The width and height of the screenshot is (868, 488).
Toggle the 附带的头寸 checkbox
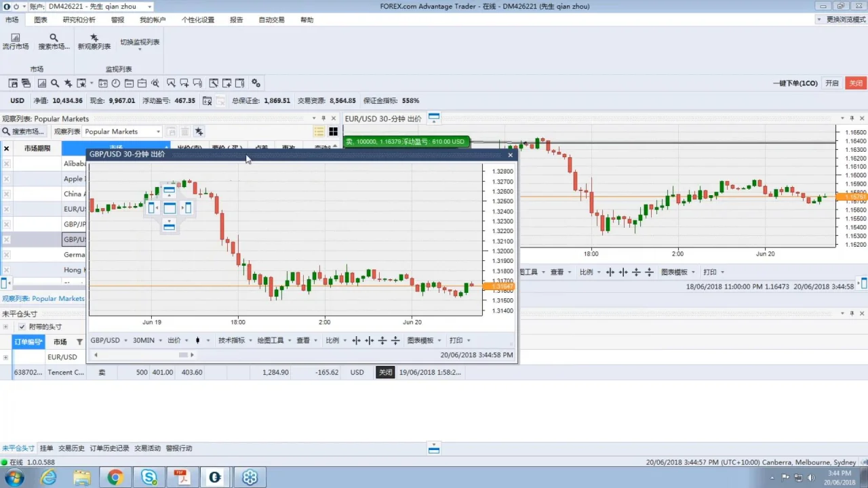click(x=22, y=327)
